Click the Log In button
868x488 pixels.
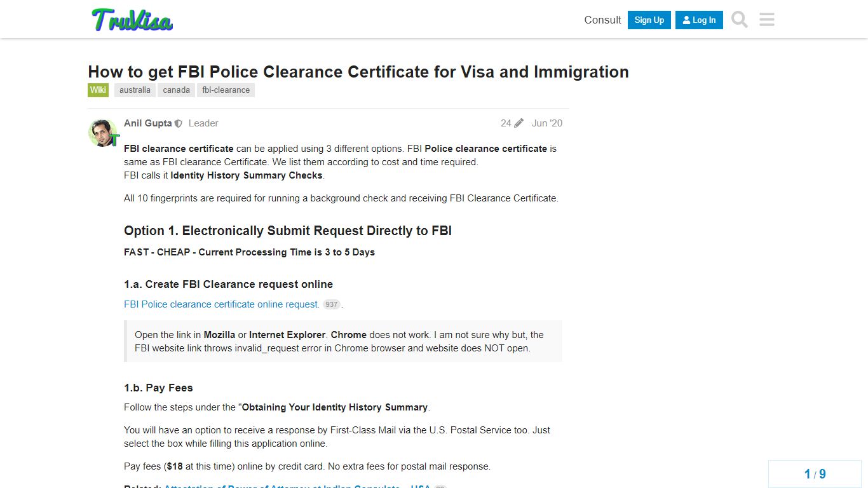pyautogui.click(x=699, y=20)
